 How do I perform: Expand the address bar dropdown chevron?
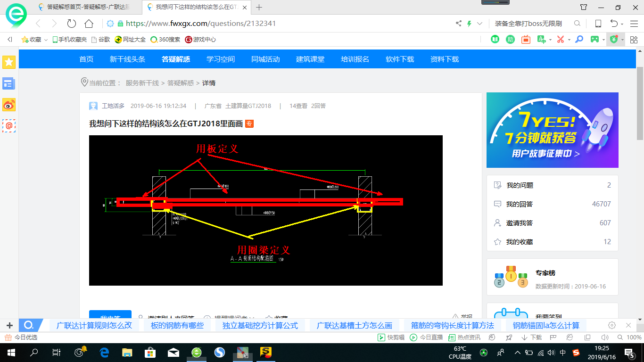(480, 23)
